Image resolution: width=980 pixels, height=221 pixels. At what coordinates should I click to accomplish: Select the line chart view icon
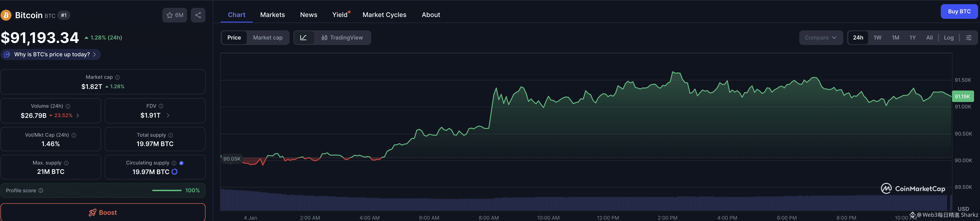[x=303, y=38]
